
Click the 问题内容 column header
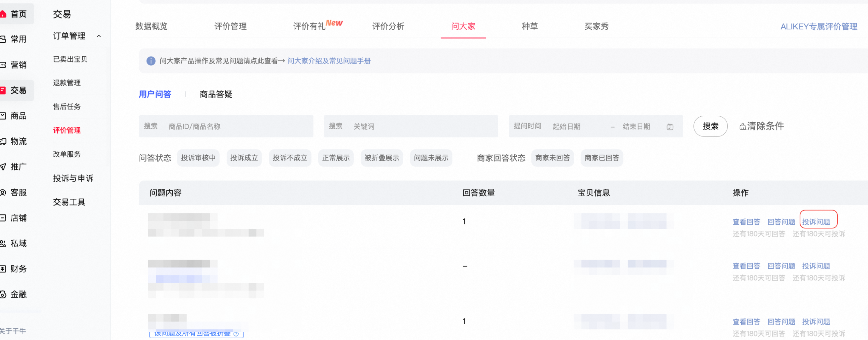(166, 193)
